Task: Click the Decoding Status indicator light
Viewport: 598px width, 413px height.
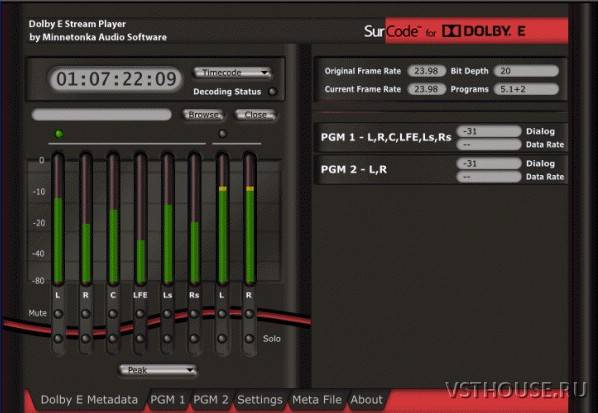Action: [272, 92]
